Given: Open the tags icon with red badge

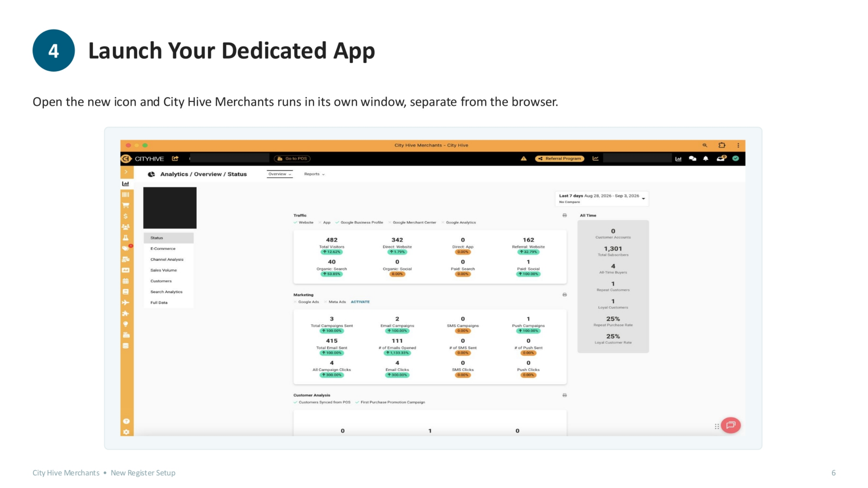Looking at the screenshot, I should tap(126, 248).
